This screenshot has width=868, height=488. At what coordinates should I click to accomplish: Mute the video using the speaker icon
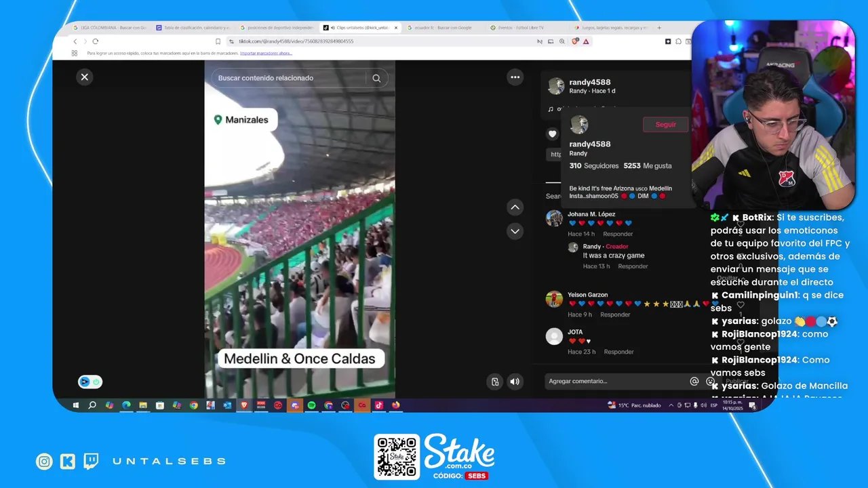[x=515, y=382]
